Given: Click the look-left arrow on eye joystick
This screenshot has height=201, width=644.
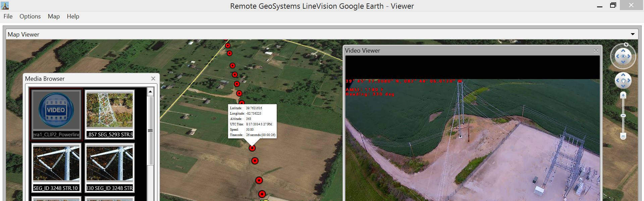Looking at the screenshot, I should (617, 56).
